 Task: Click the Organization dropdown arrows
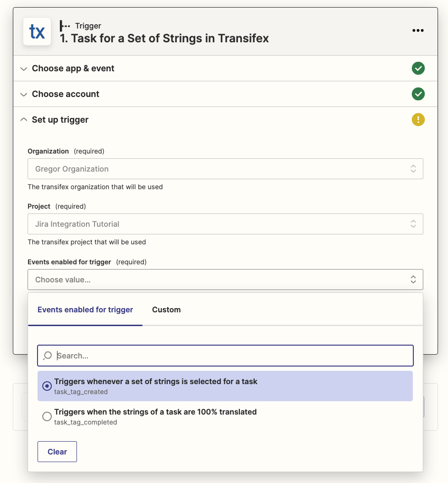(413, 168)
